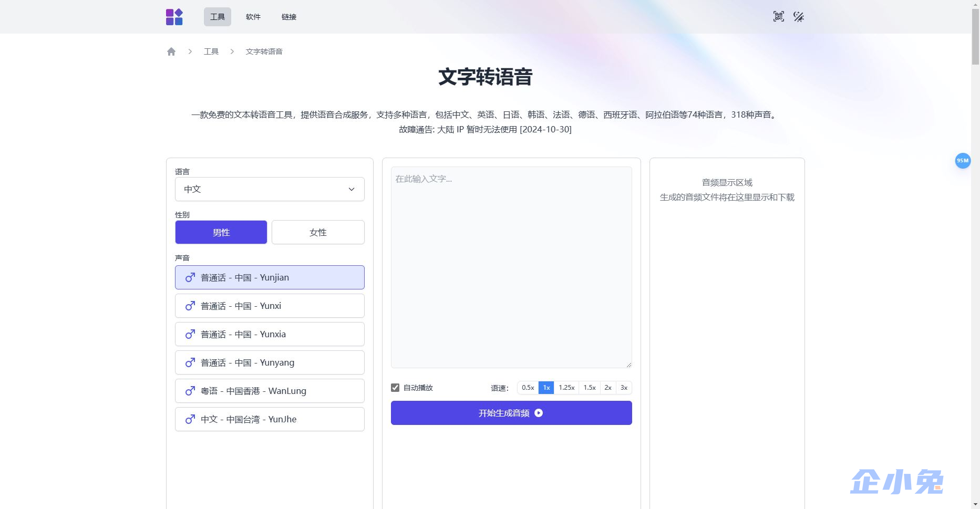Open the 链接 navigation tab
This screenshot has width=980, height=509.
click(x=289, y=17)
